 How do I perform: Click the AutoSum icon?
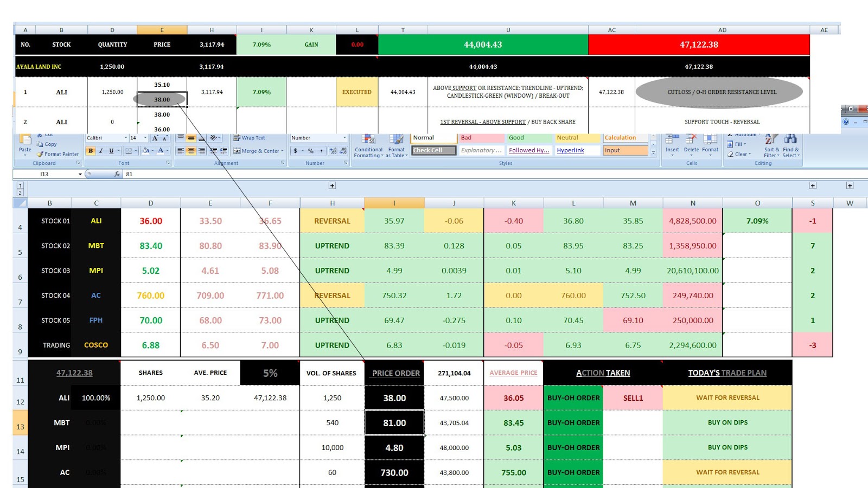coord(742,134)
